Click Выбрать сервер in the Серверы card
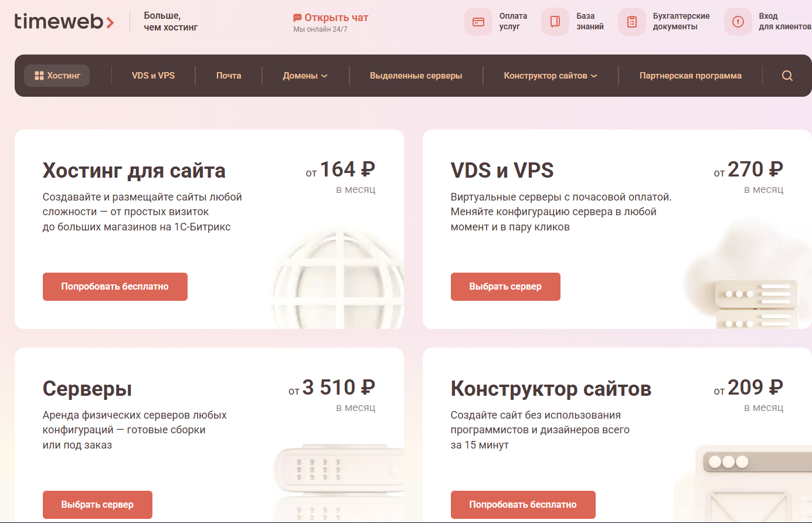812x523 pixels. pos(97,505)
